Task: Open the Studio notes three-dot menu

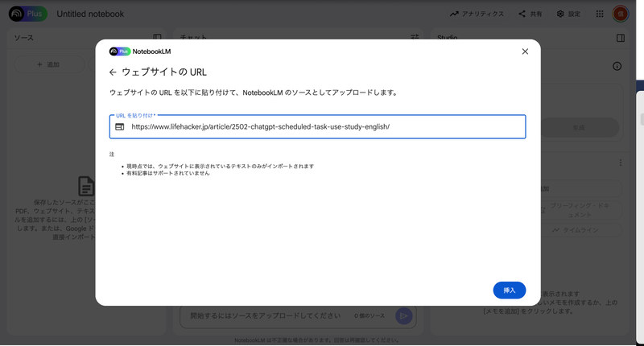Action: tap(620, 163)
